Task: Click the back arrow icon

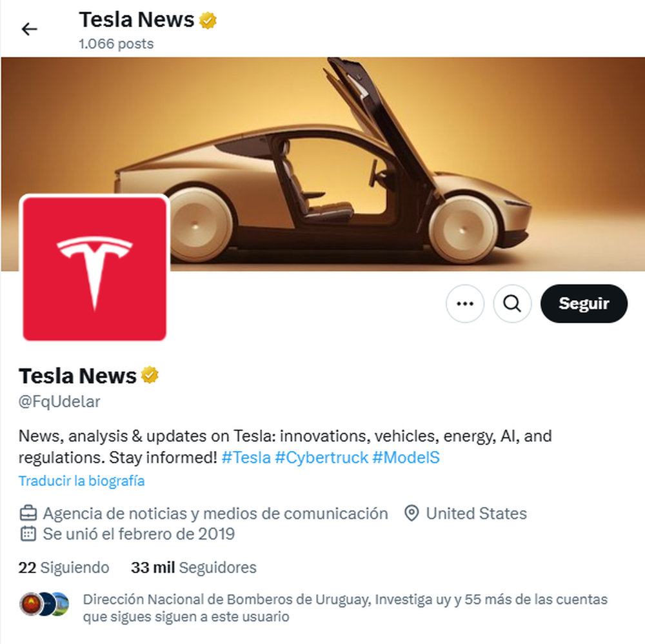Action: pyautogui.click(x=29, y=29)
